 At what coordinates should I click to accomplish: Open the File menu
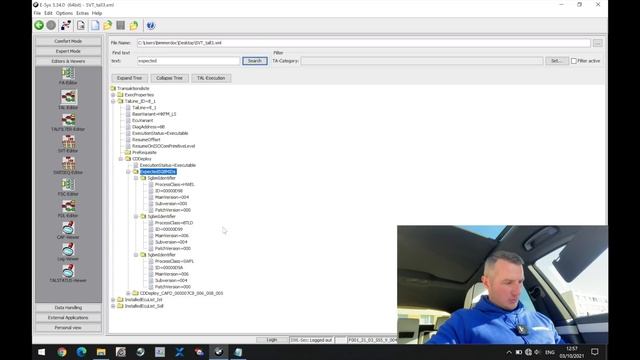38,13
